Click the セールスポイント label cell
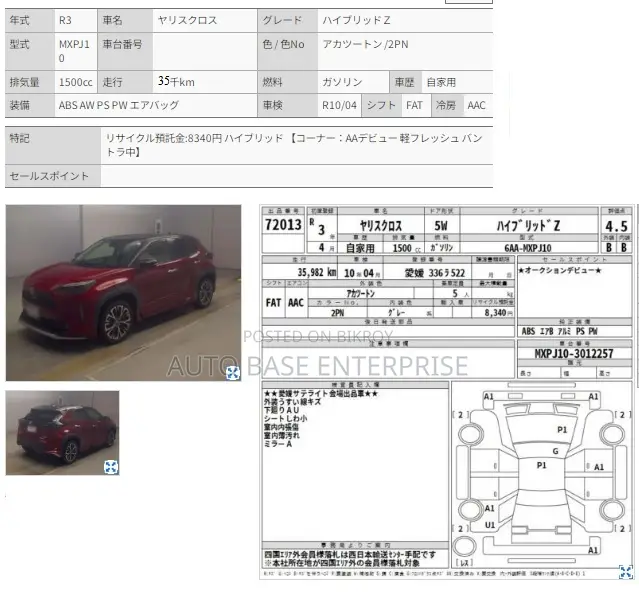639x592 pixels. (53, 176)
